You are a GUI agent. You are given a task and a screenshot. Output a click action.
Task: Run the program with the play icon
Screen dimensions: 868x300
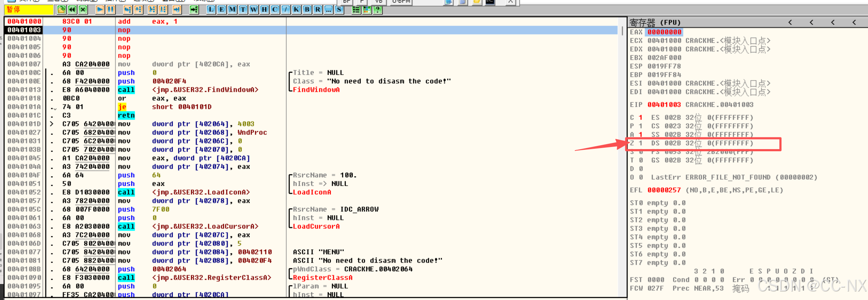pyautogui.click(x=100, y=10)
